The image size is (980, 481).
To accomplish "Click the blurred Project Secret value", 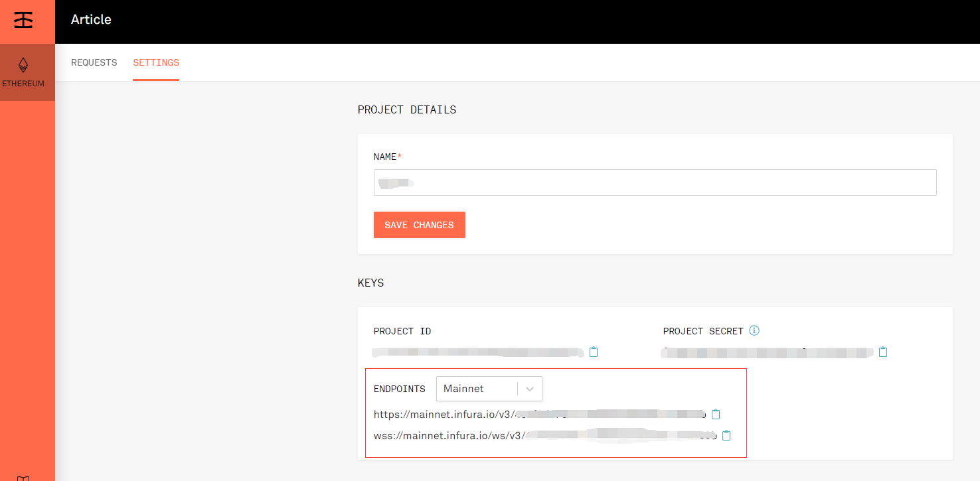I will click(x=768, y=352).
